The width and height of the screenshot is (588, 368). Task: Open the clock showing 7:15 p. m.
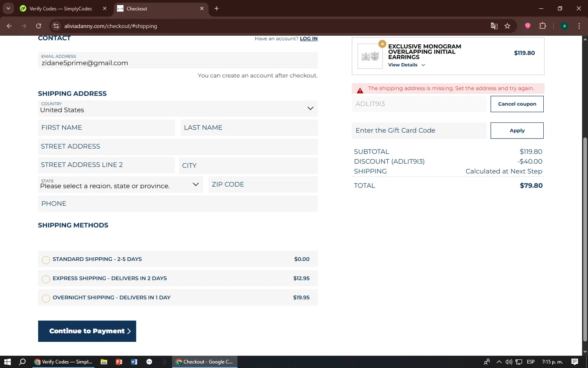pos(552,362)
